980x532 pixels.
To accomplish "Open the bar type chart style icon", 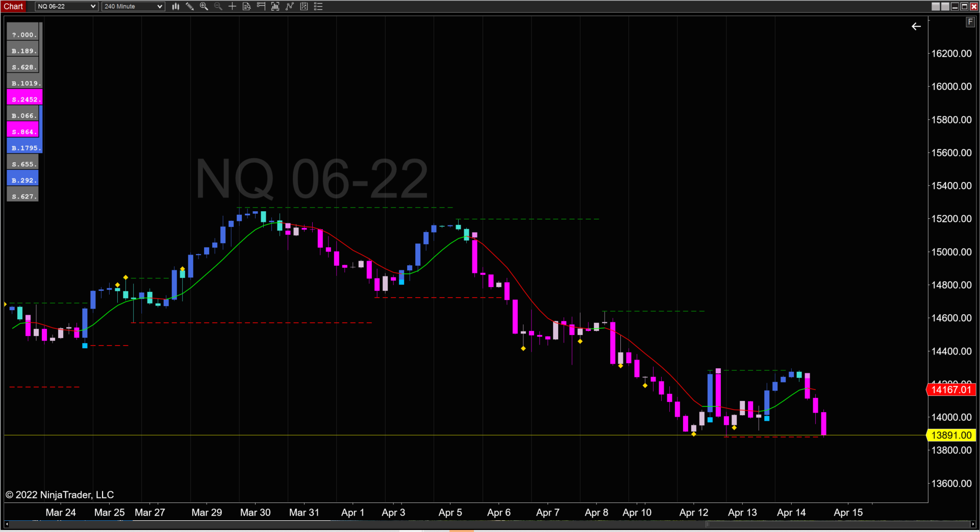I will click(x=175, y=7).
